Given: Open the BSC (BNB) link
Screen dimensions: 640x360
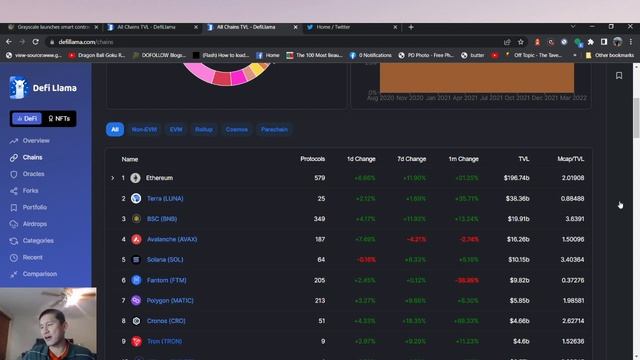Looking at the screenshot, I should [x=162, y=219].
